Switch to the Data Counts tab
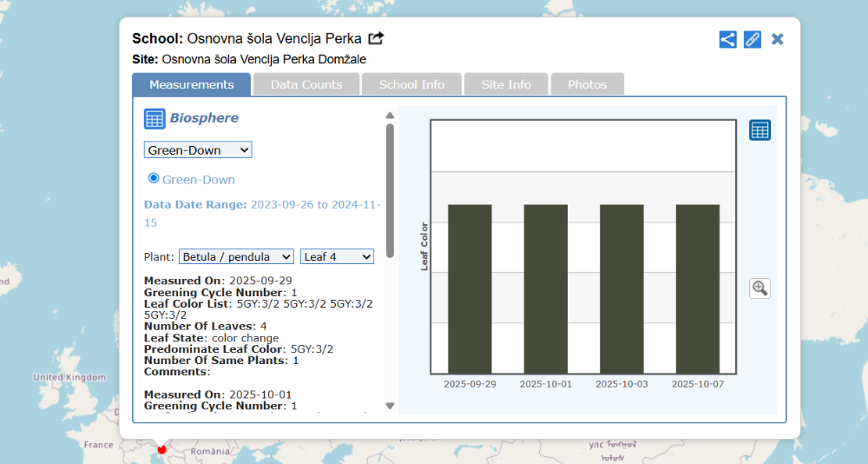This screenshot has width=868, height=464. [306, 84]
